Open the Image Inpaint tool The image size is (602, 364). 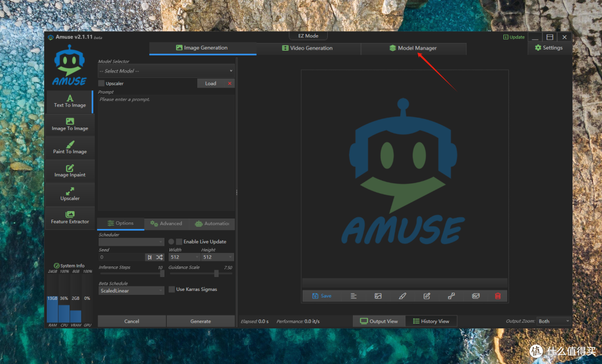(x=70, y=171)
